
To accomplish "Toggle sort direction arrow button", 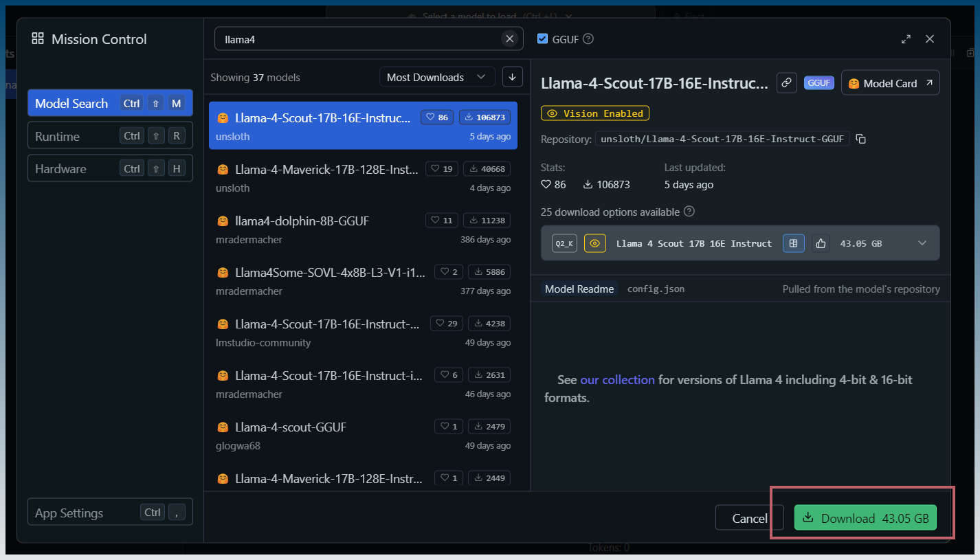I will [x=512, y=77].
